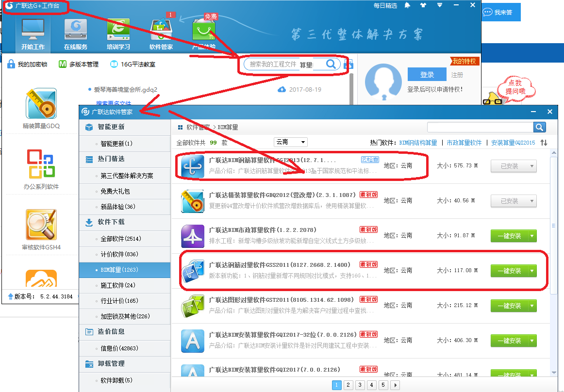
Task: Click 一键安装 for 图形对量软件GST2011
Action: pos(509,306)
